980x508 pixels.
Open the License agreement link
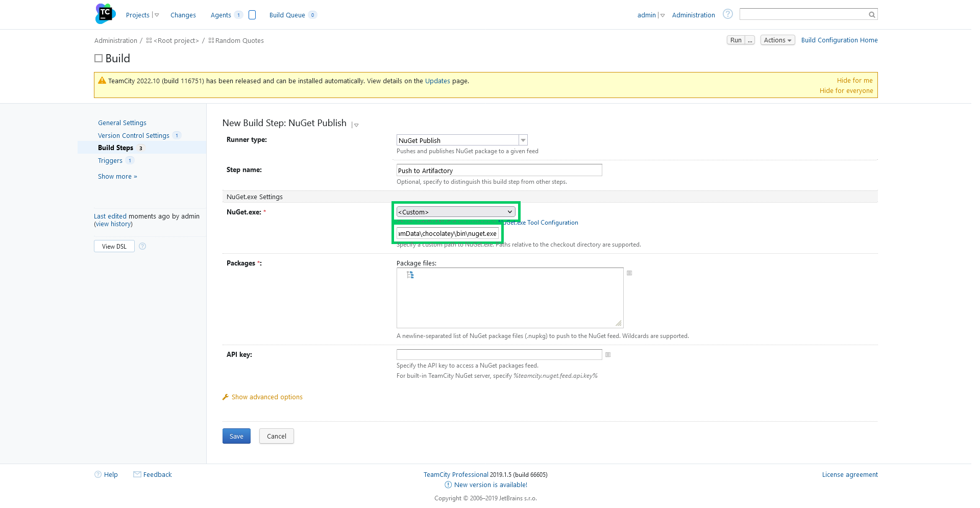[850, 474]
